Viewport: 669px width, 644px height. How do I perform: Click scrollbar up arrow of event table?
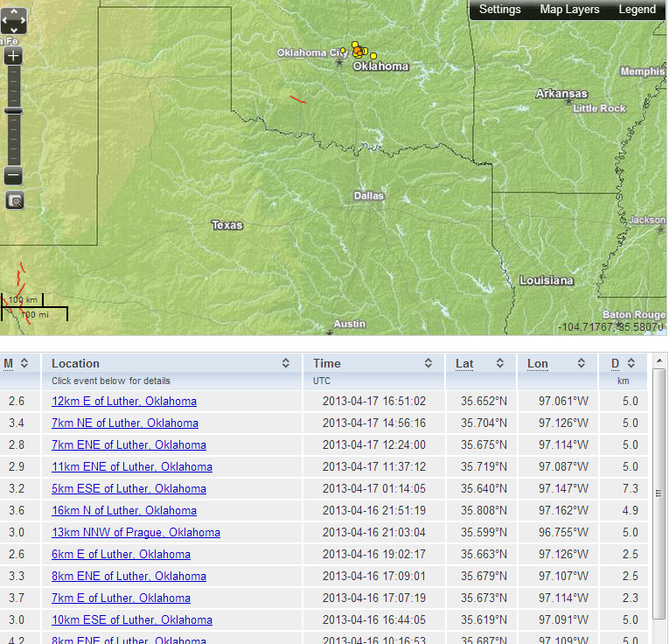659,361
